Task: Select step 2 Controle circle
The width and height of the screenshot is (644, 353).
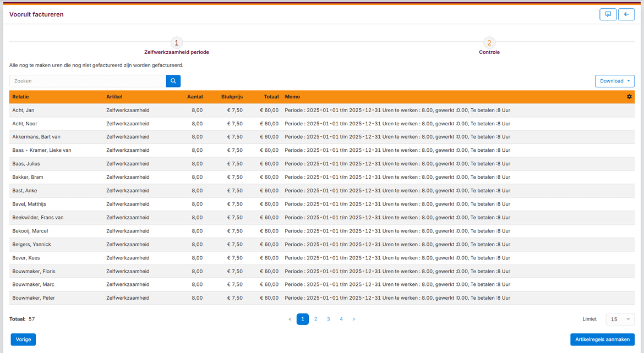Action: tap(489, 43)
